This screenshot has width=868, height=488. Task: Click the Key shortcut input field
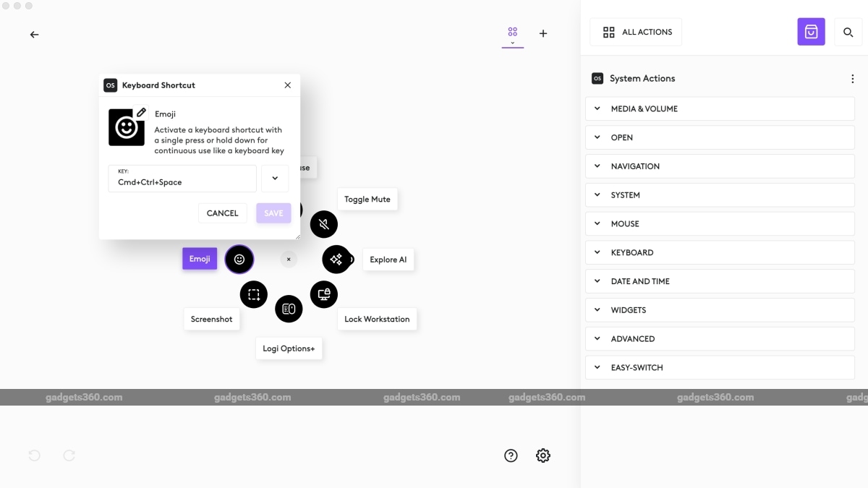click(x=182, y=179)
